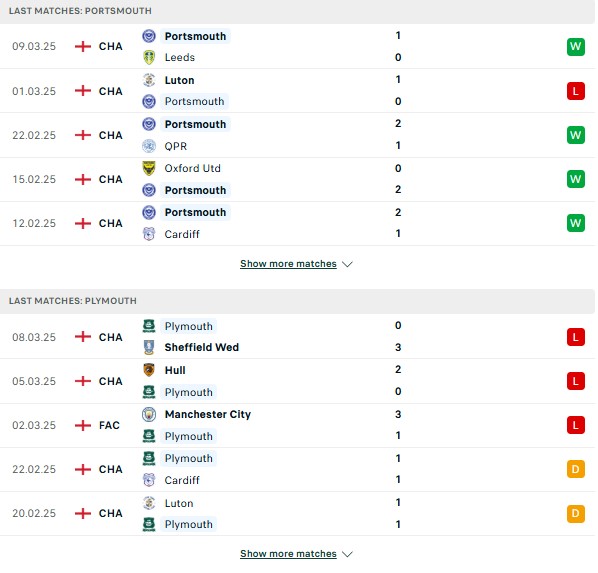Click the Leeds club crest icon
Image resolution: width=598 pixels, height=573 pixels.
point(149,57)
